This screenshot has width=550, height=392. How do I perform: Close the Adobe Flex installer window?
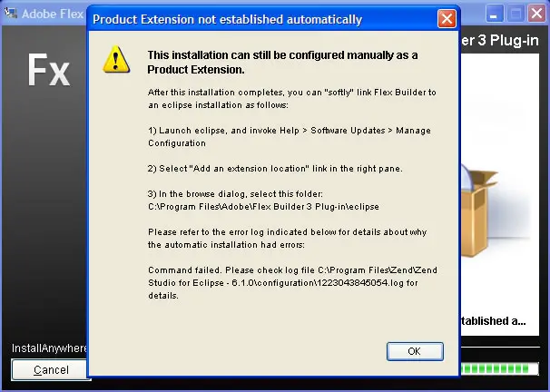tap(537, 14)
